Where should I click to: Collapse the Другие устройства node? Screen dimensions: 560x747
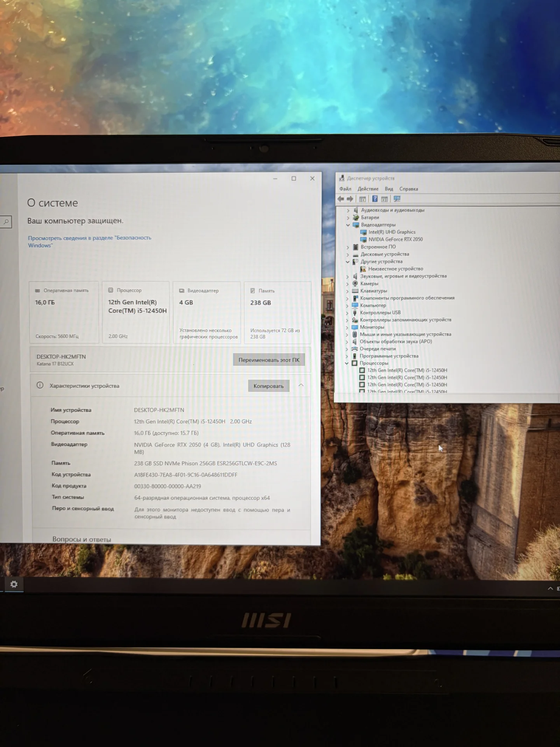point(348,262)
